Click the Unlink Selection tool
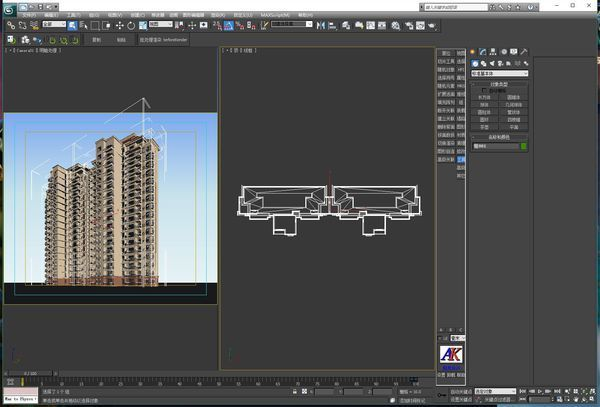 (23, 26)
